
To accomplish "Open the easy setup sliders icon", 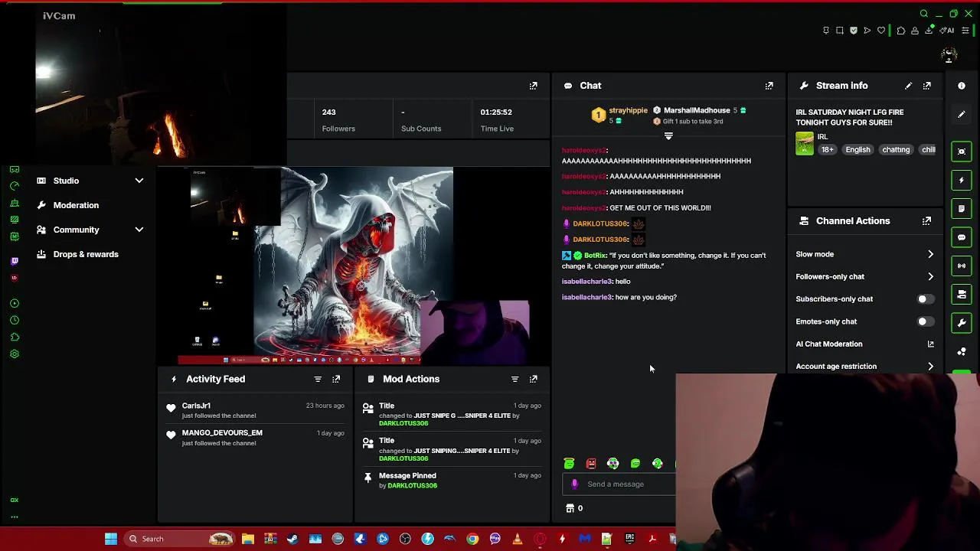I will tap(965, 31).
